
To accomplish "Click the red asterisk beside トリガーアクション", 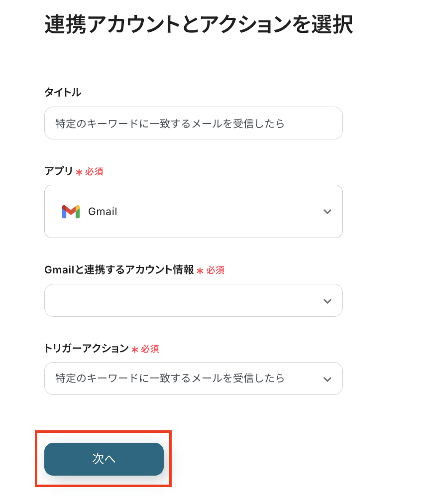I will (134, 350).
